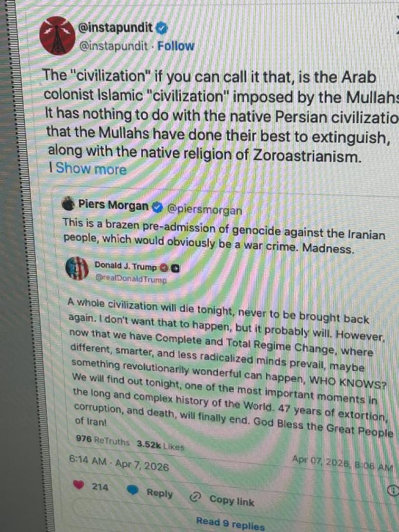
Task: Open the @realDonaldTrump handle
Action: point(131,279)
